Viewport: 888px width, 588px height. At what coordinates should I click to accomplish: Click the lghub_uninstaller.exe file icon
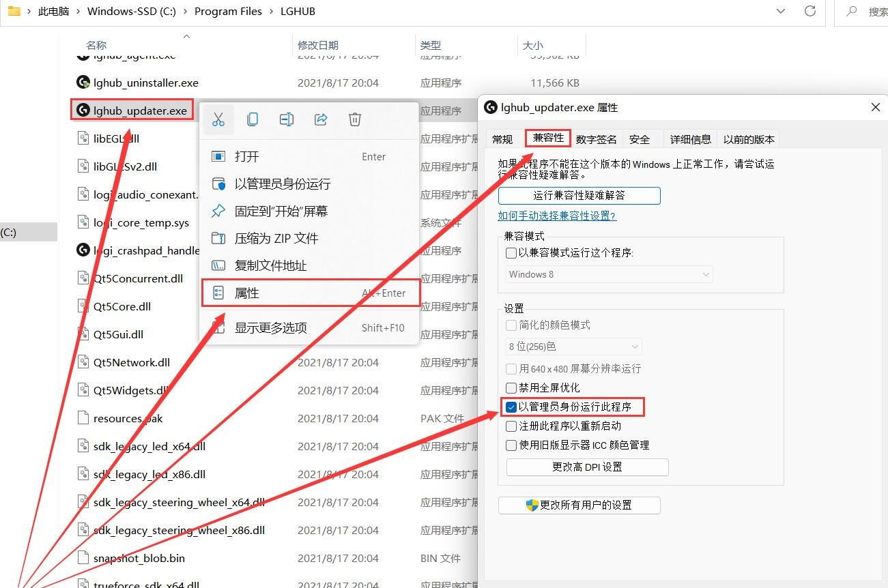coord(83,83)
